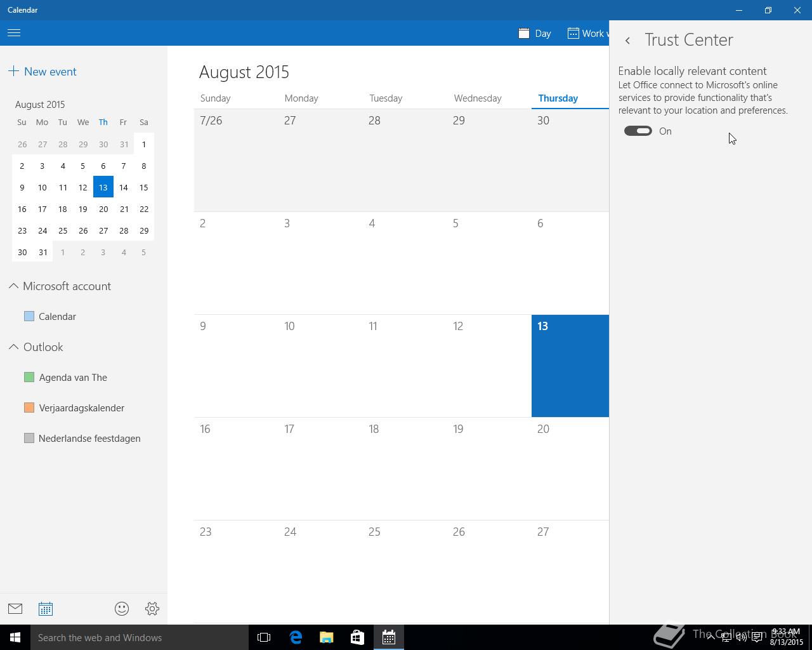Open Thursday 13 cell in month grid
Screen dimensions: 812x650
tap(570, 366)
